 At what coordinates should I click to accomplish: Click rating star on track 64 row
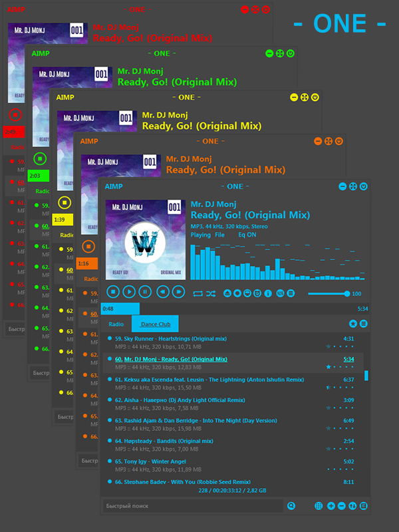pyautogui.click(x=329, y=448)
